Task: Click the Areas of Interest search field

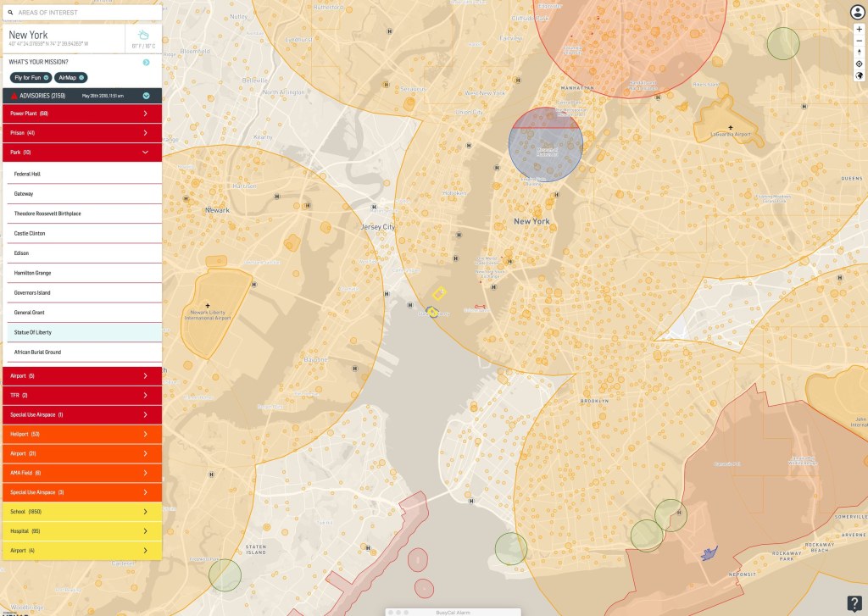Action: 85,13
